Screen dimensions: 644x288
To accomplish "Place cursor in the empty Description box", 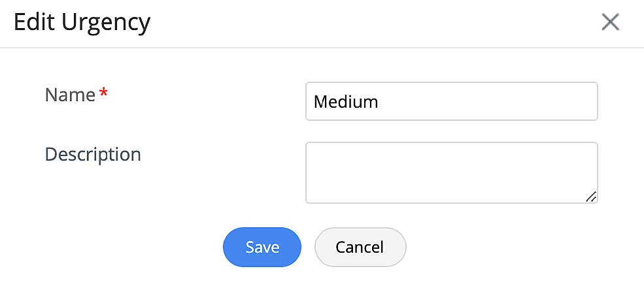I will click(x=451, y=172).
